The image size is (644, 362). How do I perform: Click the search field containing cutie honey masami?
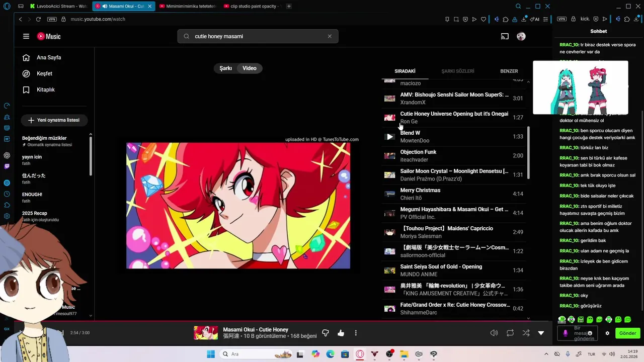[x=258, y=36]
